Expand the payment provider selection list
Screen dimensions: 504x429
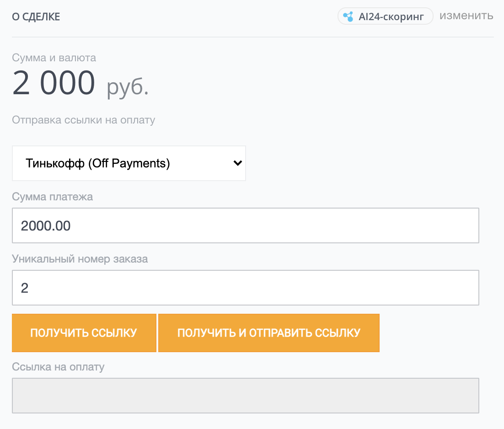click(x=129, y=163)
